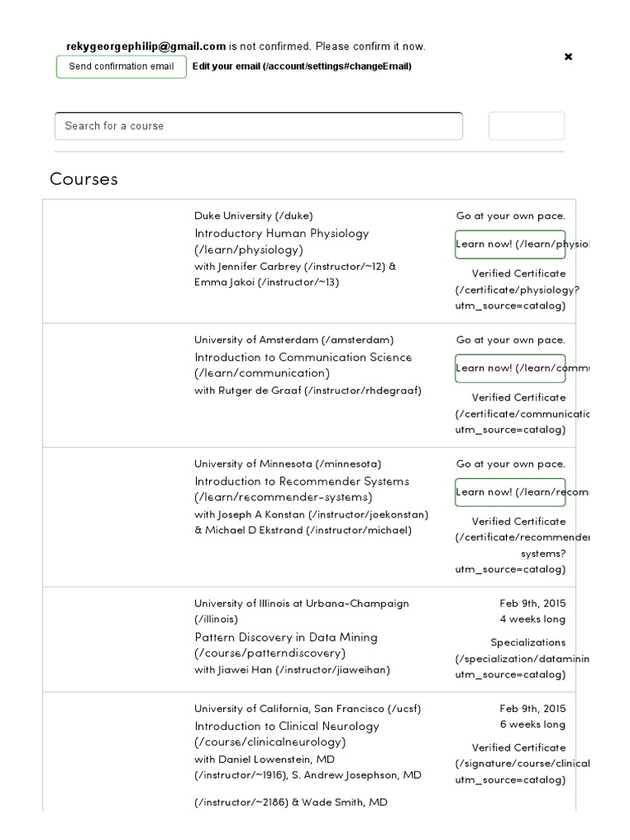Click Learn now for Communication Science
The width and height of the screenshot is (630, 840).
[510, 368]
